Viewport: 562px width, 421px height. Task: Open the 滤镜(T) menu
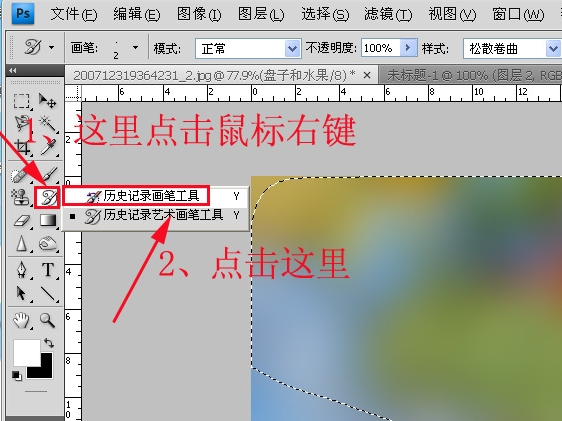pos(388,14)
